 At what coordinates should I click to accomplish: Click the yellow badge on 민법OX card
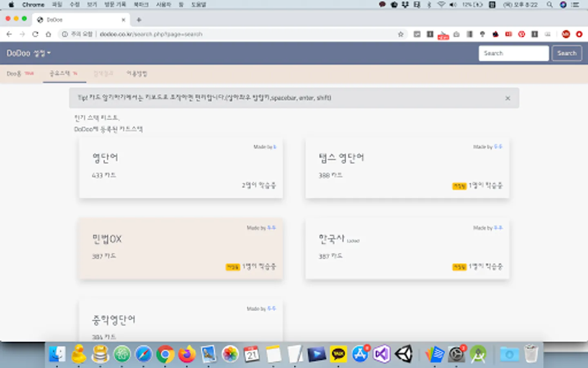point(233,267)
